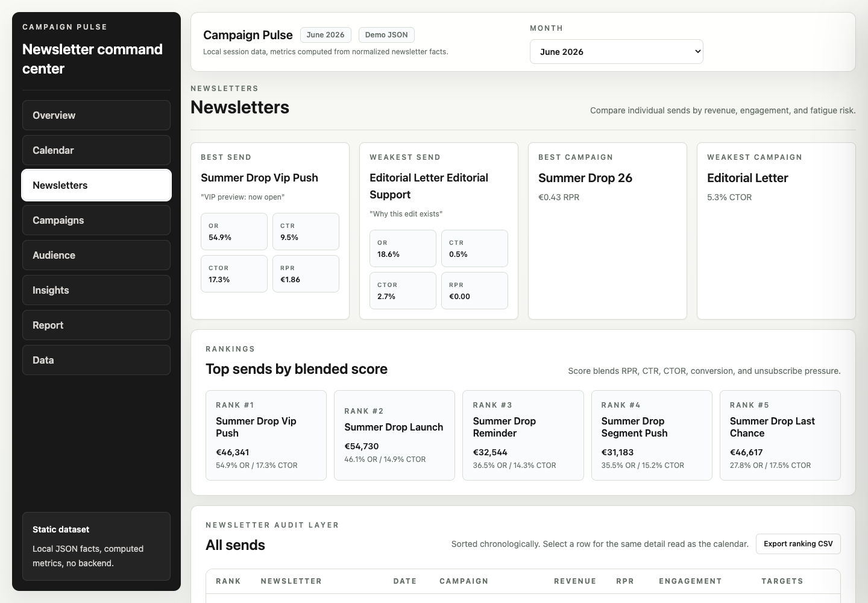Click the RPR €0.00 metric tile
Screen dimensions: 868x603
(x=474, y=291)
